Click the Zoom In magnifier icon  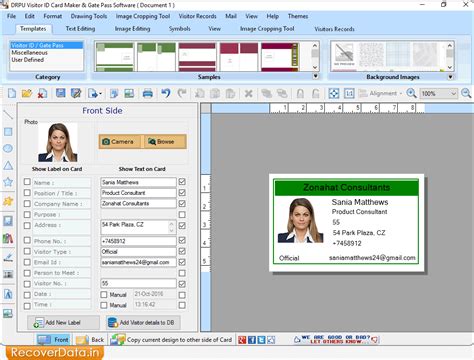[411, 93]
